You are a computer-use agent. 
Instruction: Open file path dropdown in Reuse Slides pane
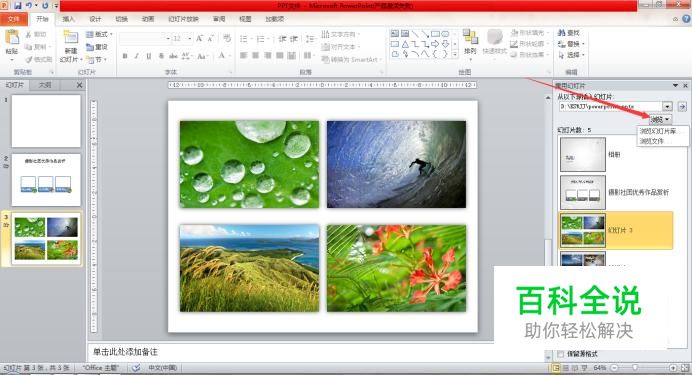click(667, 106)
